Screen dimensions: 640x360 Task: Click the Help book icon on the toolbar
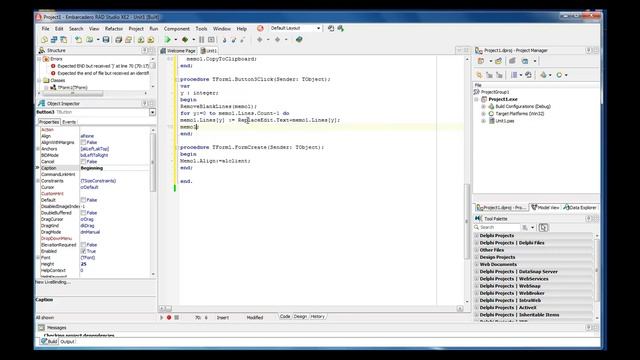coord(299,40)
